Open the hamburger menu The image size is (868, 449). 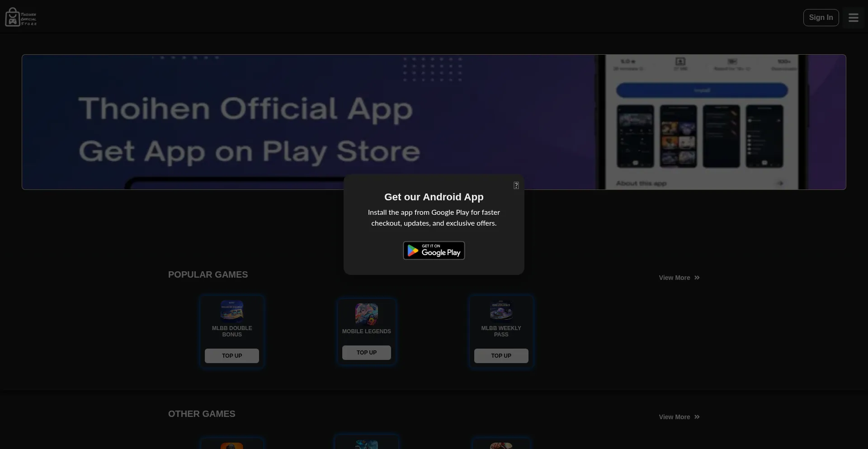coord(853,18)
